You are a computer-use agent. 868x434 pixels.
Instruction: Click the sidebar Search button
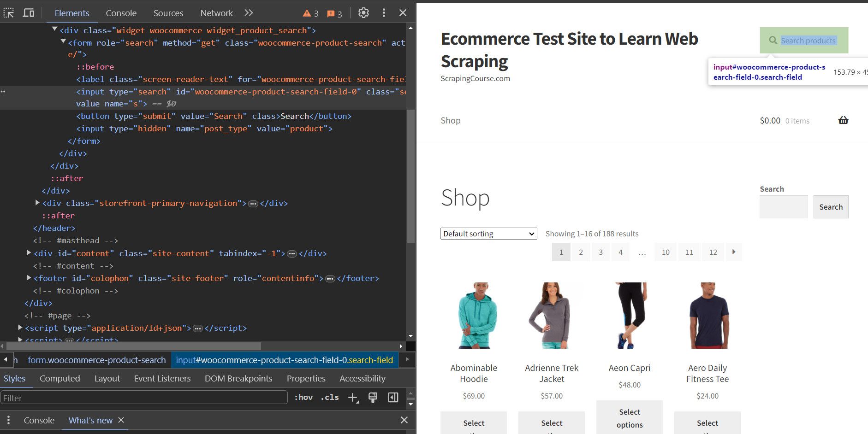point(831,207)
